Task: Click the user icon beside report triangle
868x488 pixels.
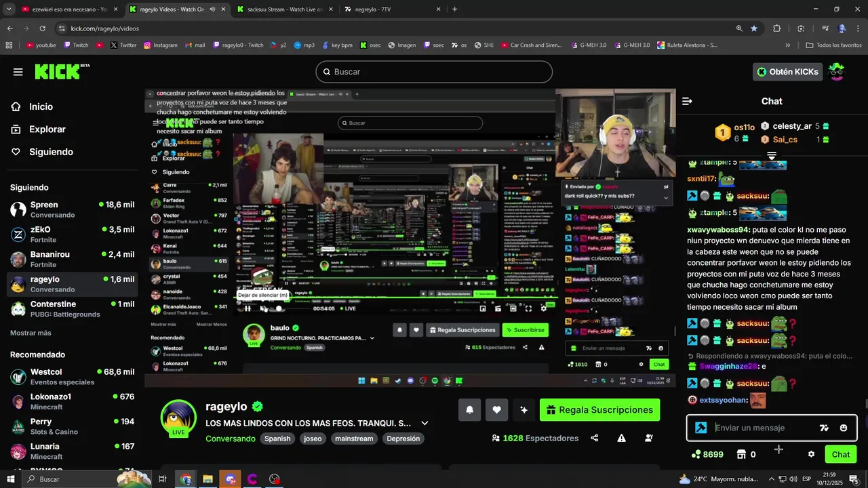Action: pos(648,438)
